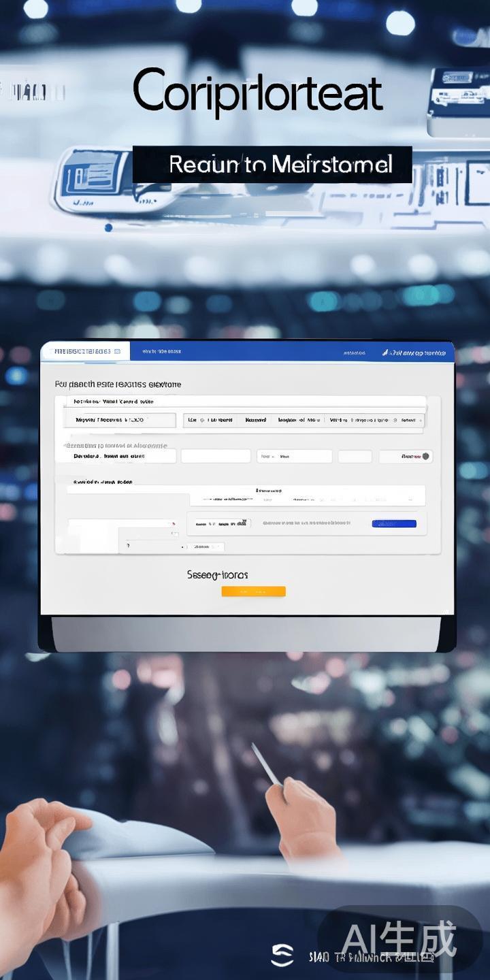Viewport: 490px width, 980px height.
Task: Click the empty input field in the second row
Action: tap(215, 456)
